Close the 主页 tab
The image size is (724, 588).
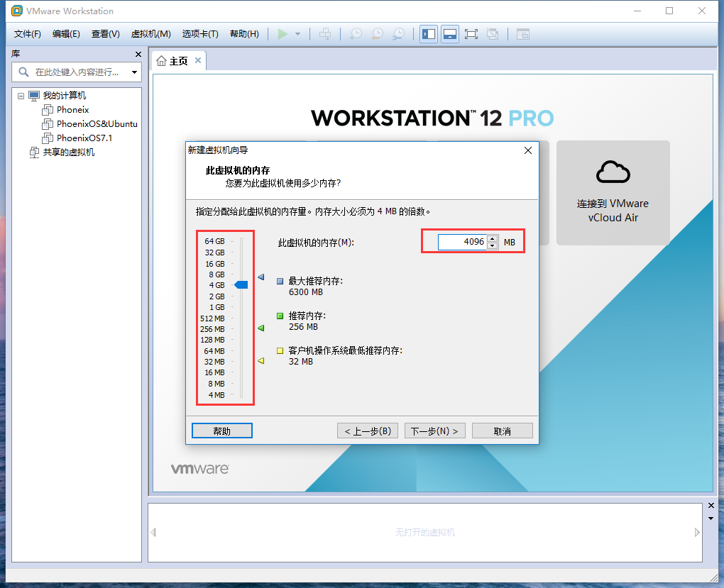[x=198, y=60]
